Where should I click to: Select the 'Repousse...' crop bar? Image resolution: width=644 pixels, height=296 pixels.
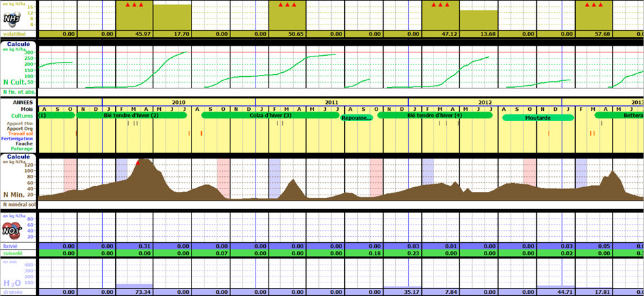pos(356,118)
